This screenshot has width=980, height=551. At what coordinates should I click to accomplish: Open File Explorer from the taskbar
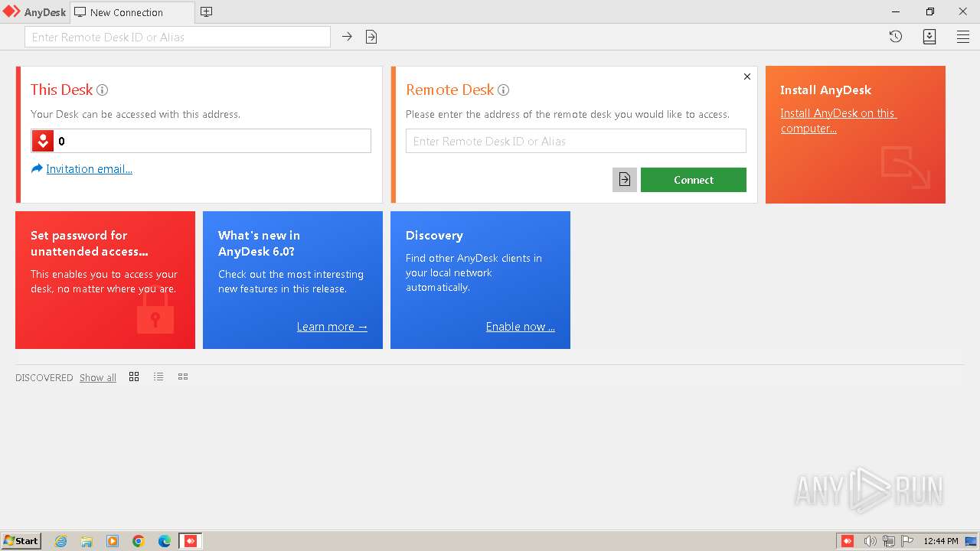[87, 541]
